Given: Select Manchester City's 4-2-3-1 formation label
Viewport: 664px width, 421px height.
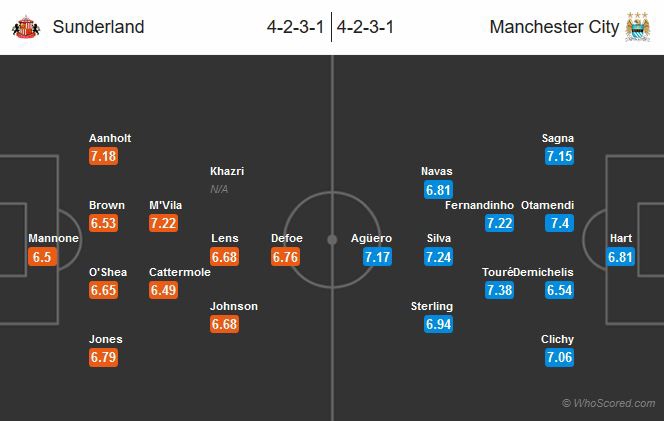Looking at the screenshot, I should 366,27.
